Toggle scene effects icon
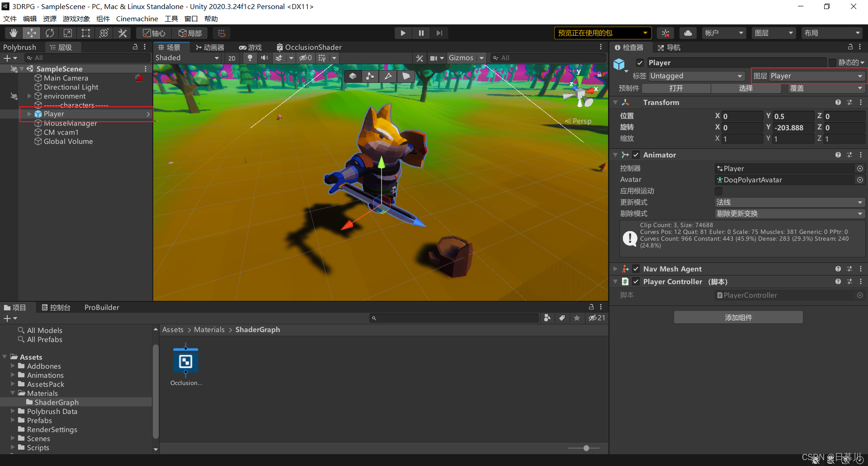This screenshot has width=868, height=466. [x=279, y=58]
